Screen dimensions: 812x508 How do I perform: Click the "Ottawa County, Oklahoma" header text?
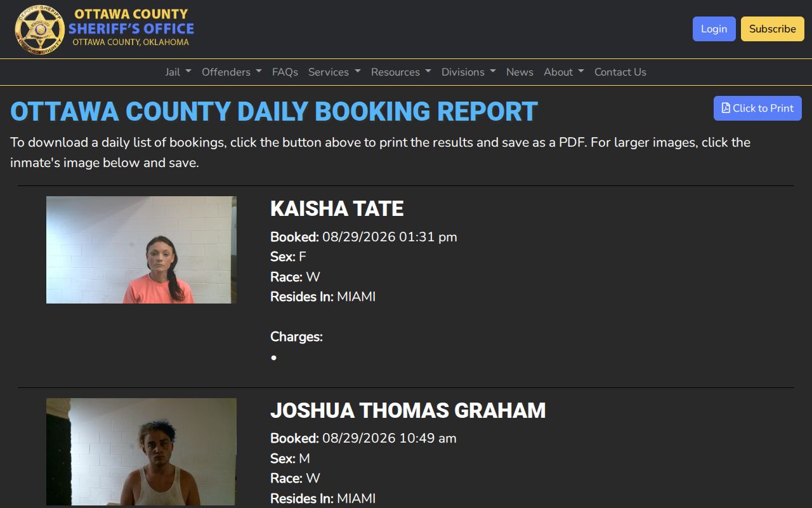click(131, 42)
